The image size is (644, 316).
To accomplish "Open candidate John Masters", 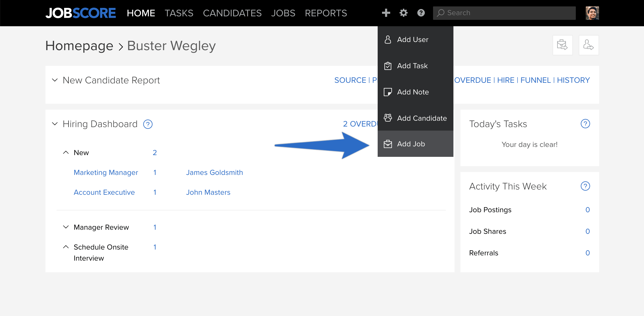I will point(208,192).
